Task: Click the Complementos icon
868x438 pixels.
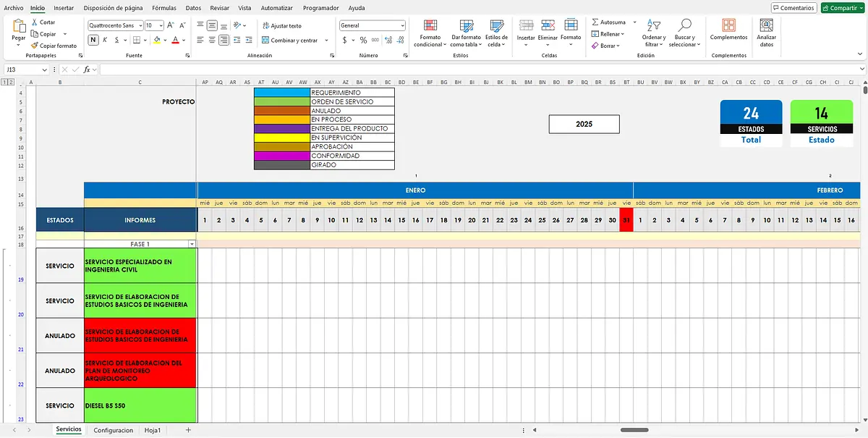Action: [x=729, y=25]
